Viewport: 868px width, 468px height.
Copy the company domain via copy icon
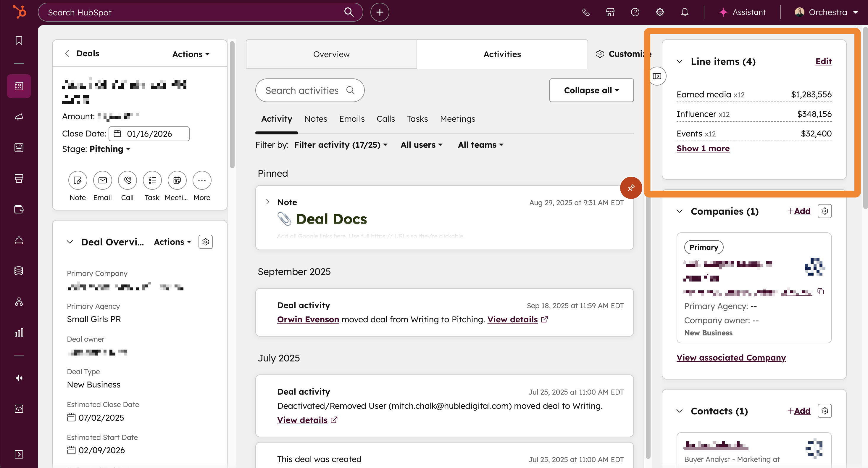[820, 291]
